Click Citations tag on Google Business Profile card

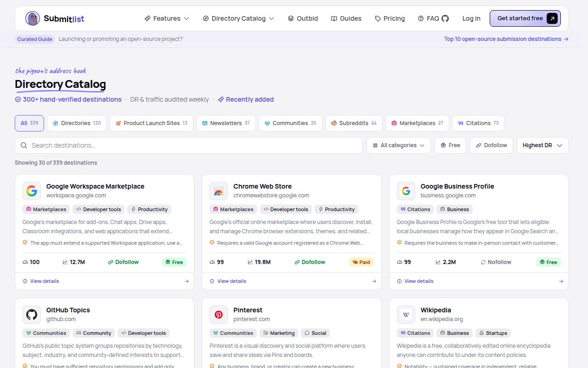pyautogui.click(x=415, y=209)
